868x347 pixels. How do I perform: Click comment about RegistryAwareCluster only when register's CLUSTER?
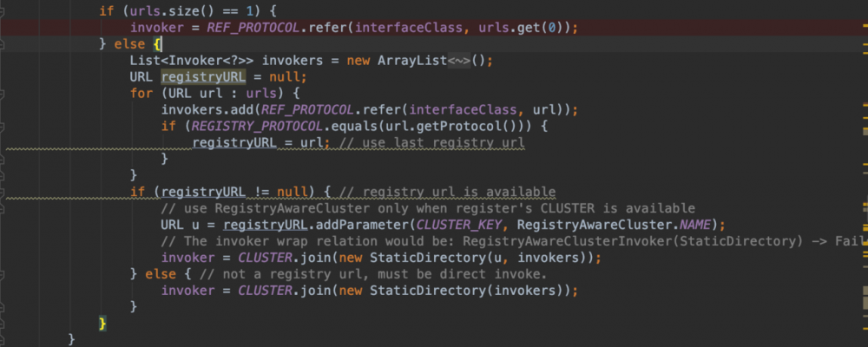[428, 209]
